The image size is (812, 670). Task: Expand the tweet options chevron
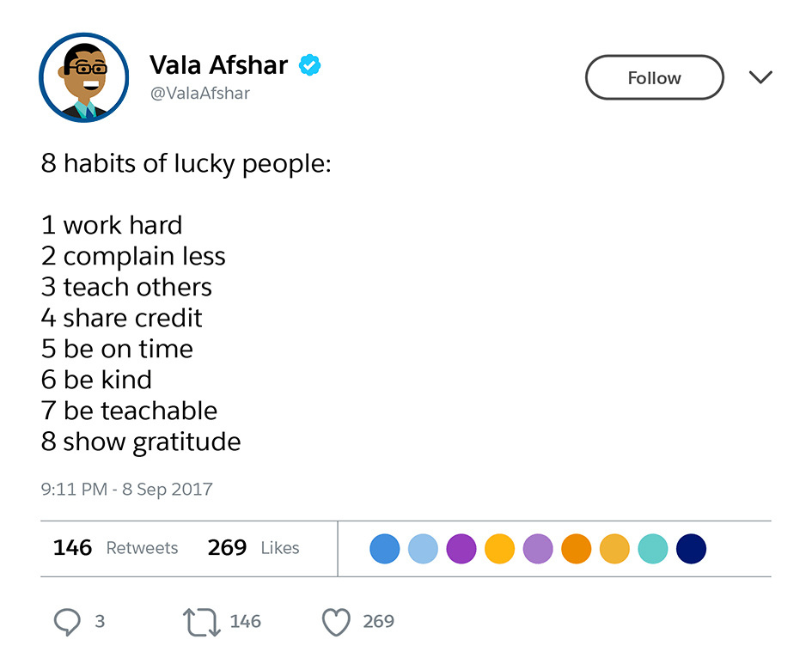760,78
